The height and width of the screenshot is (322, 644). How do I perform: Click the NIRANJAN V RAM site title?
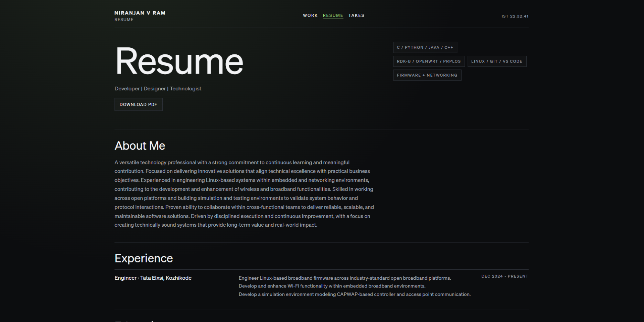tap(140, 12)
